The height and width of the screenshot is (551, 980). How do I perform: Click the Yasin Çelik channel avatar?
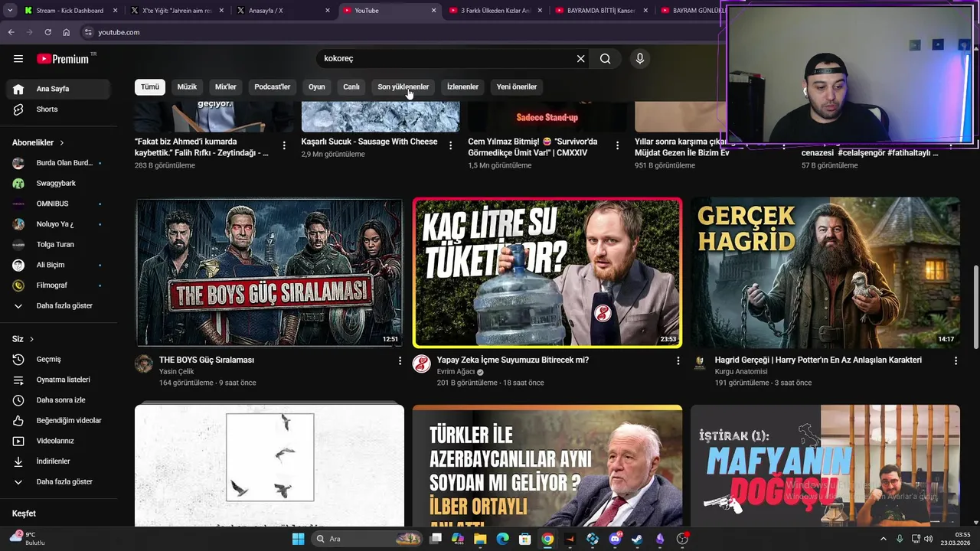click(144, 364)
